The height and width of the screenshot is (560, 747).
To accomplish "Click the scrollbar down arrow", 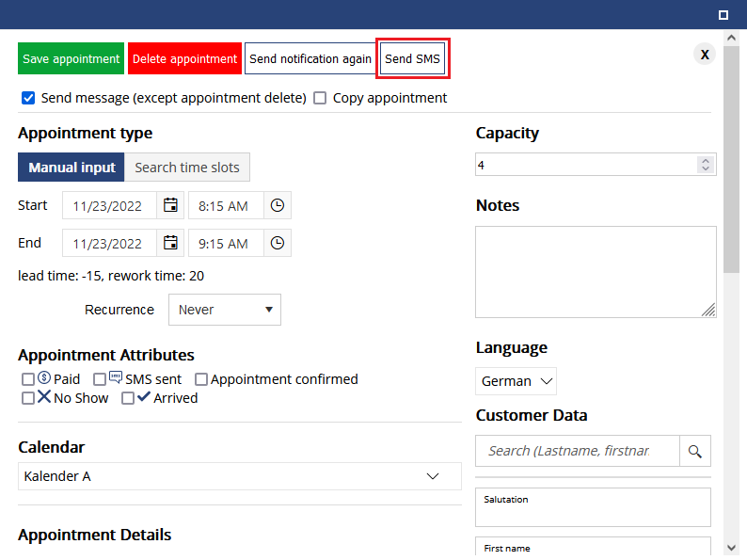I will pos(731,548).
